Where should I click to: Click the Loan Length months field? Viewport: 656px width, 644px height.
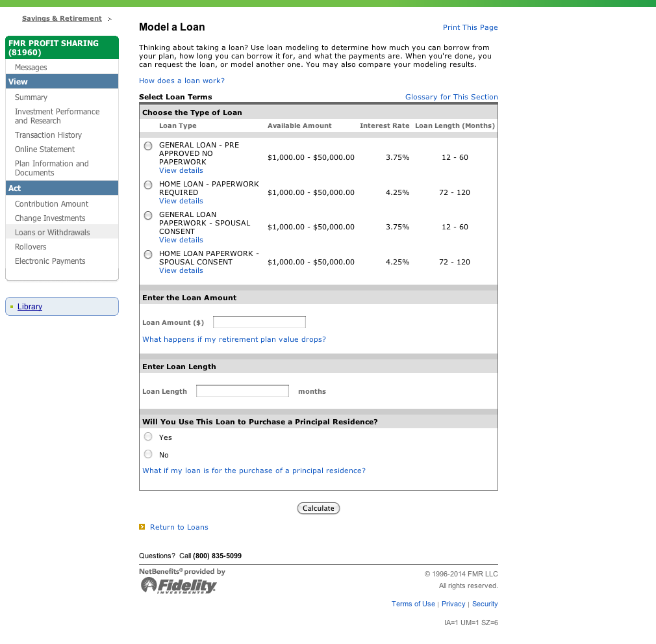(x=242, y=391)
